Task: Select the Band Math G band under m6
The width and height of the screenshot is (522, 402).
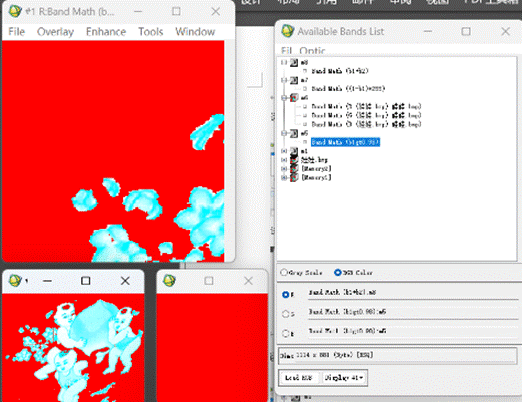Action: [366, 115]
